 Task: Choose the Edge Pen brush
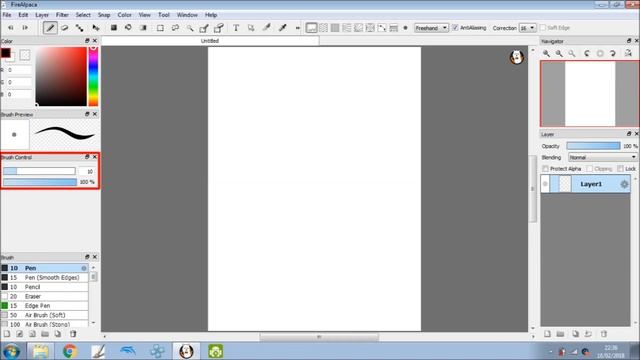pyautogui.click(x=44, y=306)
